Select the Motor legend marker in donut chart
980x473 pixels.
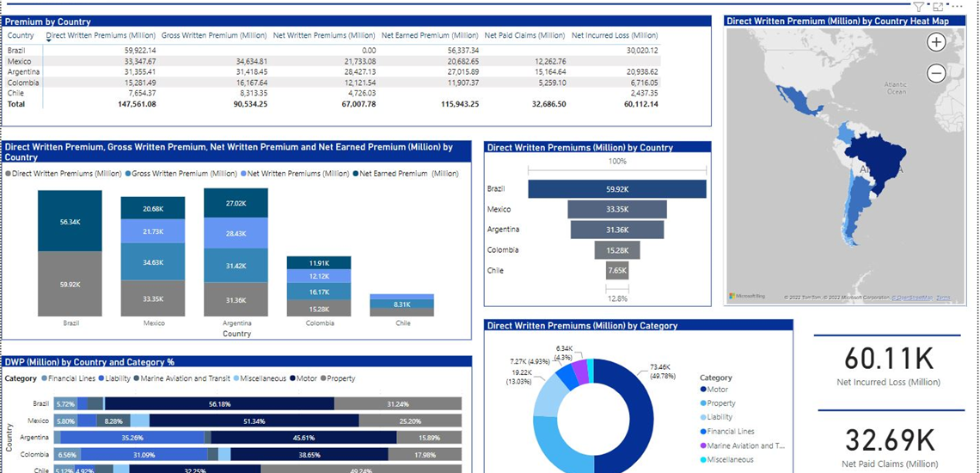point(702,390)
